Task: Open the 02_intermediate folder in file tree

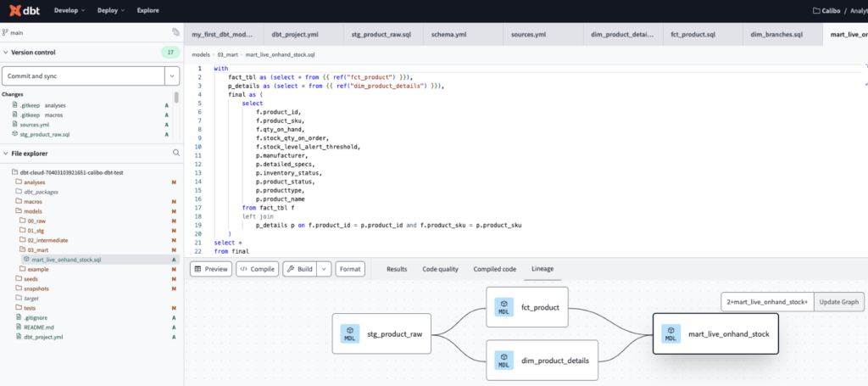Action: pyautogui.click(x=47, y=240)
